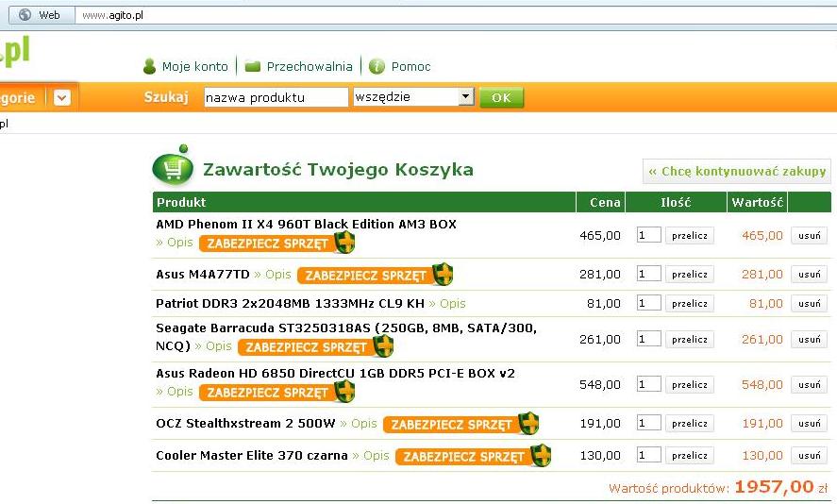Open Pomoc link
This screenshot has height=504, width=837.
[410, 66]
